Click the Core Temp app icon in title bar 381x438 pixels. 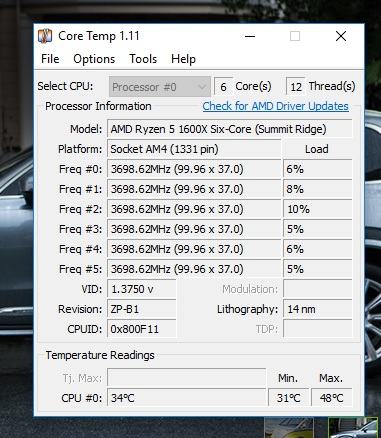point(45,36)
